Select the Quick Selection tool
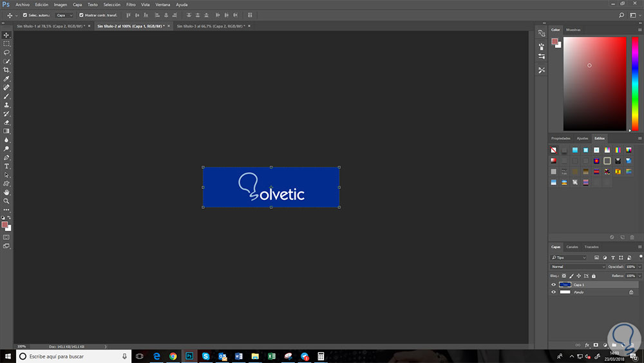The image size is (644, 363). point(6,61)
